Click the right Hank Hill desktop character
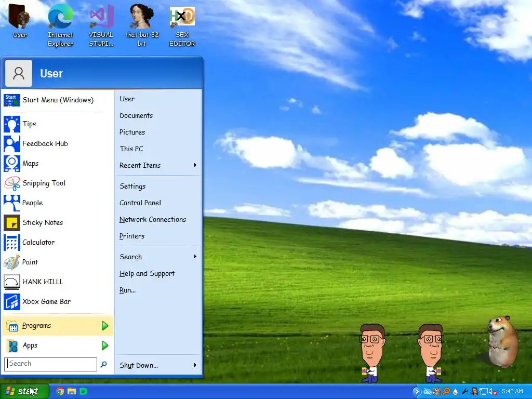 (x=431, y=353)
